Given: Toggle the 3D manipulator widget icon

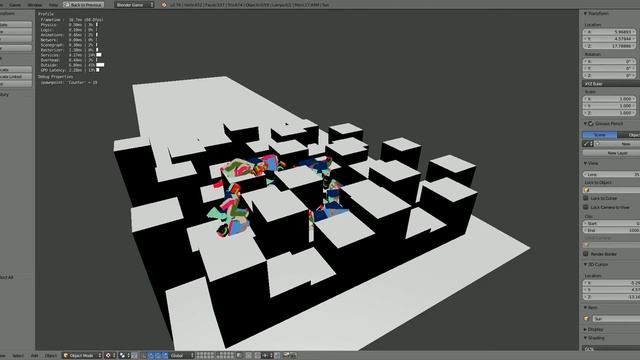Looking at the screenshot, I should [x=144, y=356].
